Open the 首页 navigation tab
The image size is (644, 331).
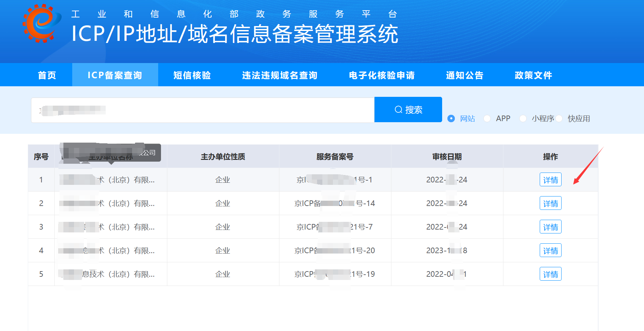point(47,75)
